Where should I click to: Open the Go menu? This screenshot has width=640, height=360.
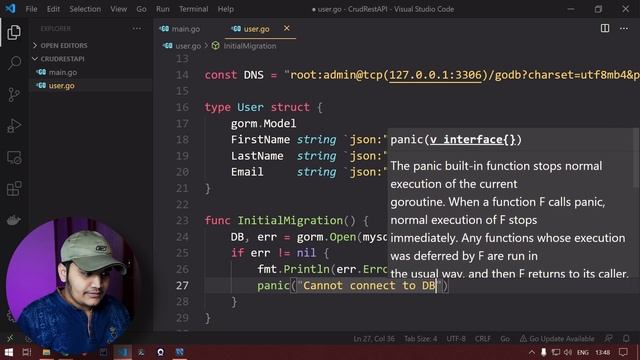pos(141,9)
